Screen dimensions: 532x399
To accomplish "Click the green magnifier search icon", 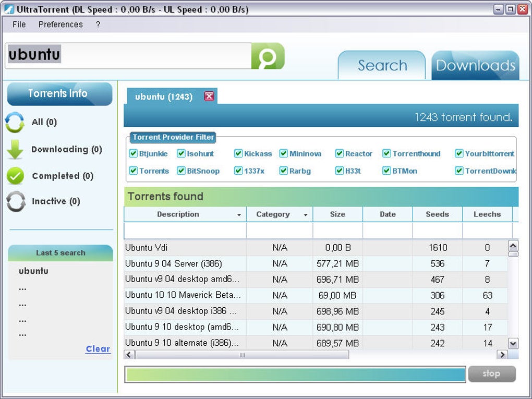I will (x=268, y=56).
